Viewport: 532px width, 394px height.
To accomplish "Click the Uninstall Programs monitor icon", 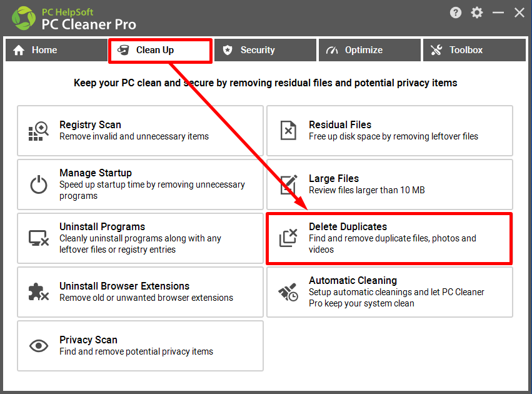I will coord(39,238).
